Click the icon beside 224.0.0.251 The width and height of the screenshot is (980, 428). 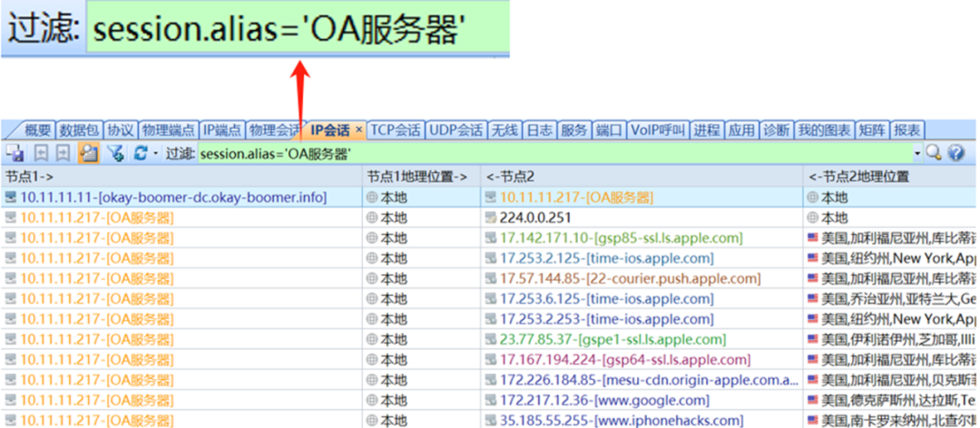[x=491, y=218]
